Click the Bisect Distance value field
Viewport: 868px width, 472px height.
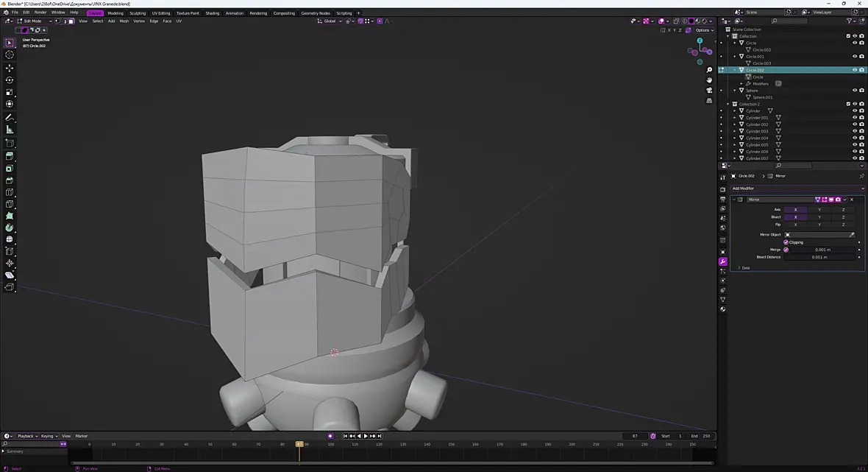click(820, 257)
